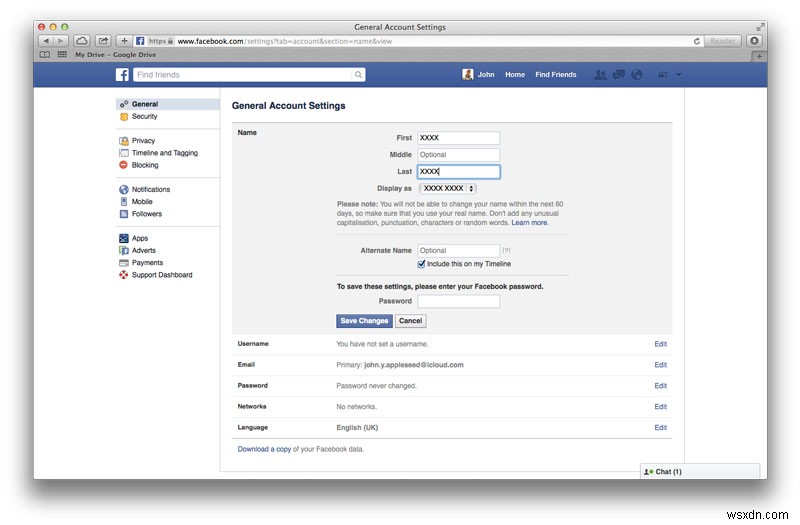The width and height of the screenshot is (800, 525).
Task: Open Safari downloads icon
Action: point(755,41)
